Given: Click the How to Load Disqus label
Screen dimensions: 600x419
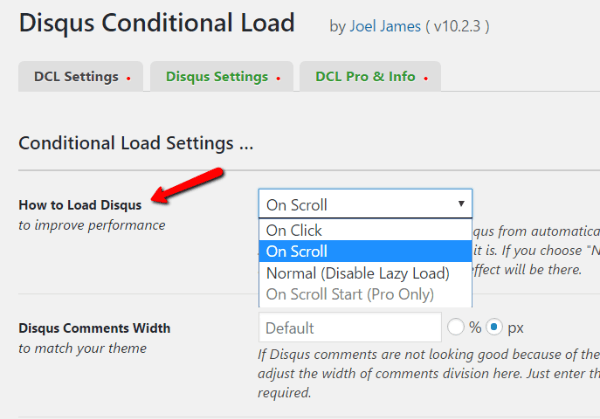Looking at the screenshot, I should (x=80, y=205).
